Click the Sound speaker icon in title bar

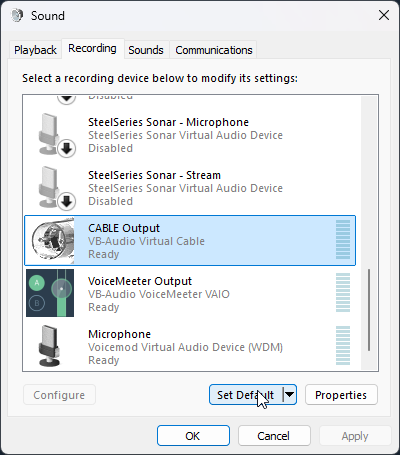pos(17,15)
